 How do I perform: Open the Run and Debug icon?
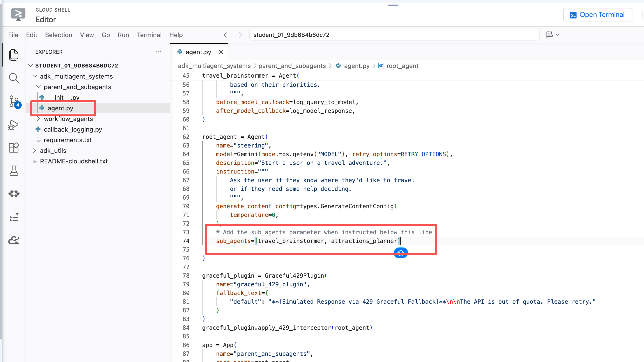coord(14,125)
